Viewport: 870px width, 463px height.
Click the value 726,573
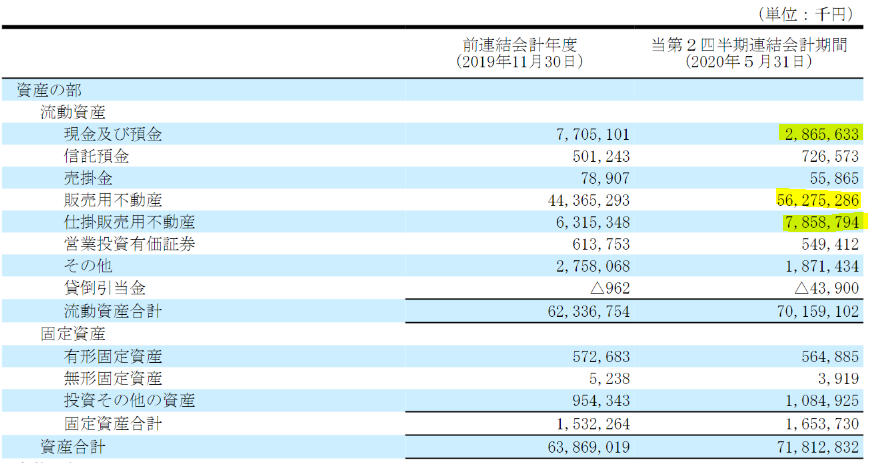830,157
